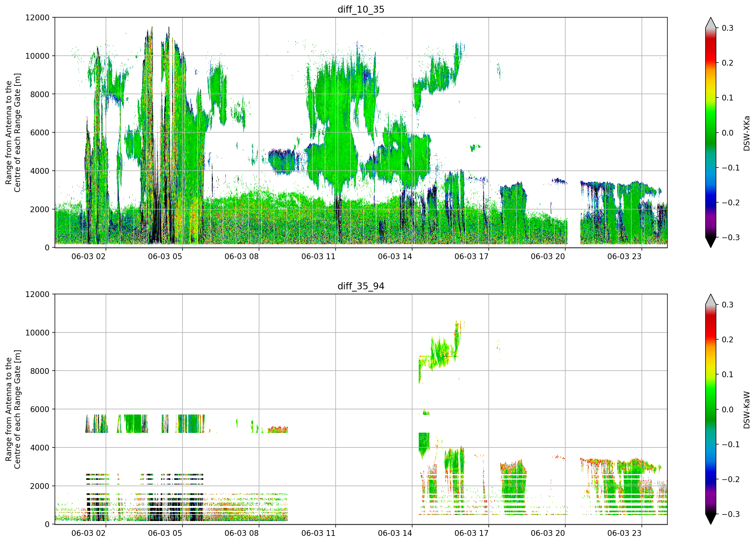Image resolution: width=756 pixels, height=543 pixels.
Task: Click the 06-03 23 tick label on bottom plot
Action: [624, 533]
